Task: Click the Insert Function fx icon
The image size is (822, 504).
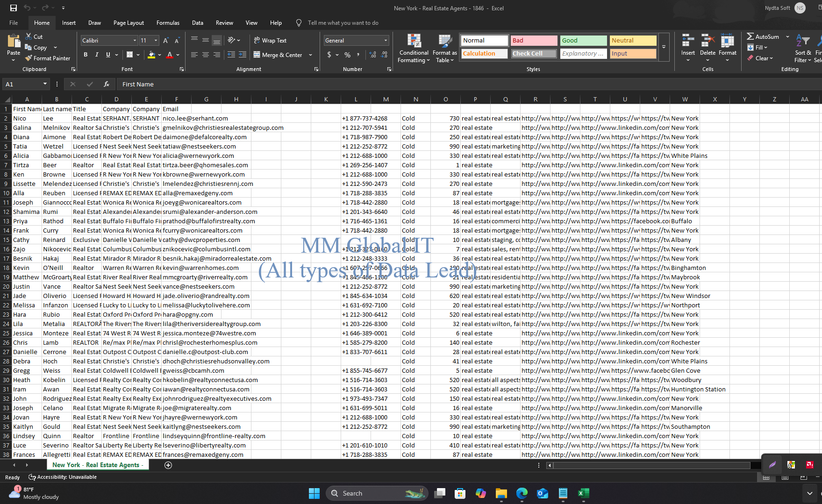Action: coord(107,84)
